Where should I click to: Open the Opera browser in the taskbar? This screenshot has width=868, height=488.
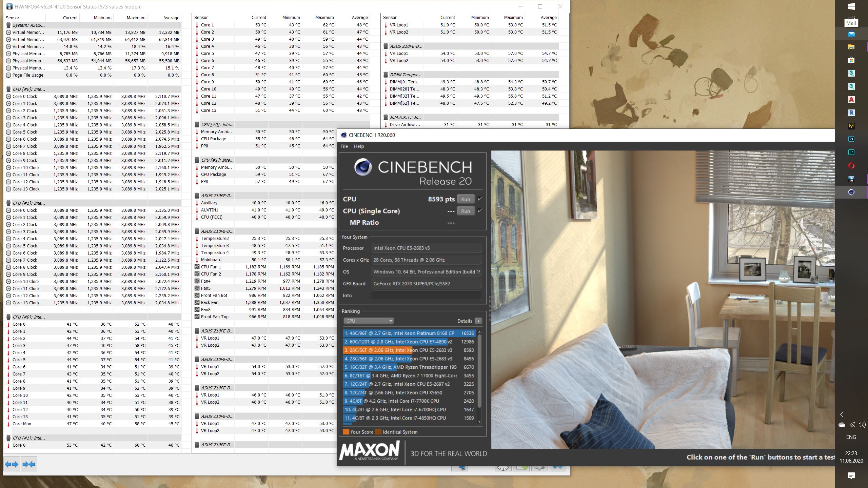[x=851, y=166]
